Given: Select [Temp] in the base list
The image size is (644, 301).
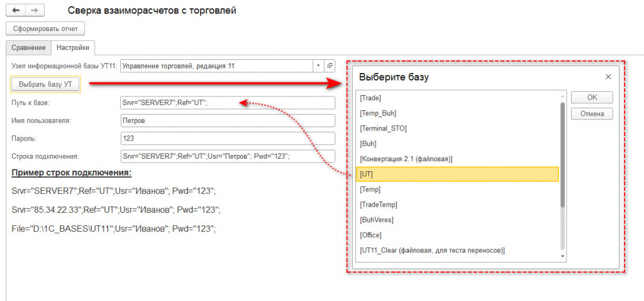Looking at the screenshot, I should [458, 190].
